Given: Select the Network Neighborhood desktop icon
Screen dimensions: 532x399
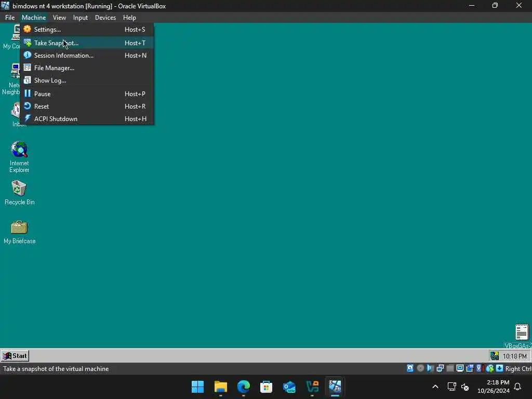Looking at the screenshot, I should pos(11,79).
